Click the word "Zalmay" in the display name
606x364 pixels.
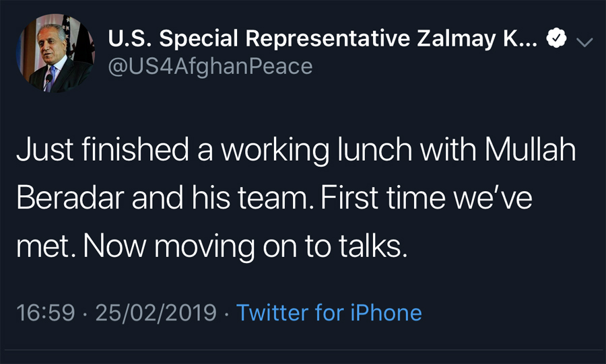tap(454, 40)
